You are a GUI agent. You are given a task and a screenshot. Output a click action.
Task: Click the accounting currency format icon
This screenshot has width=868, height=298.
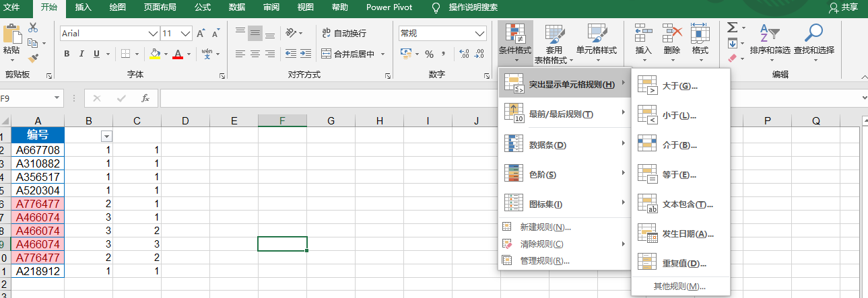(x=405, y=54)
